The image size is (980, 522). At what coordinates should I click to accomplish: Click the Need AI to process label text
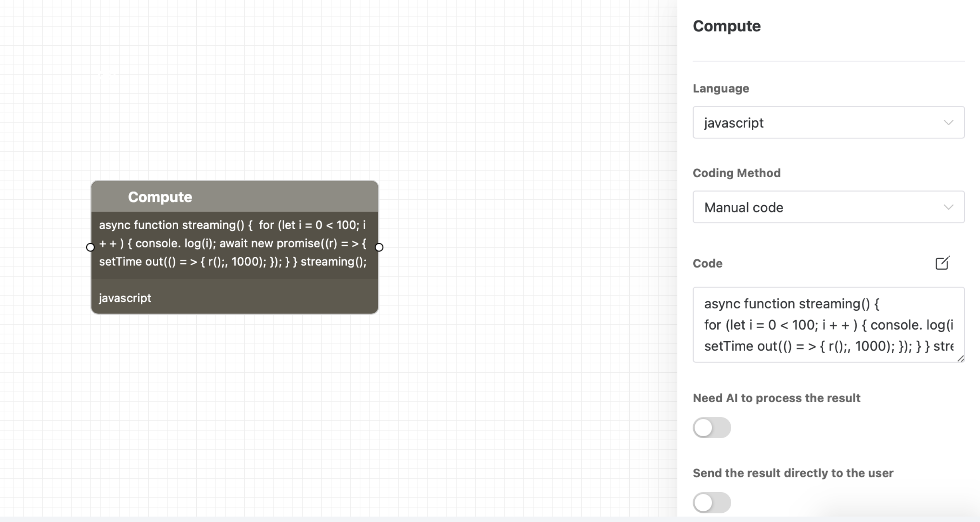(776, 398)
